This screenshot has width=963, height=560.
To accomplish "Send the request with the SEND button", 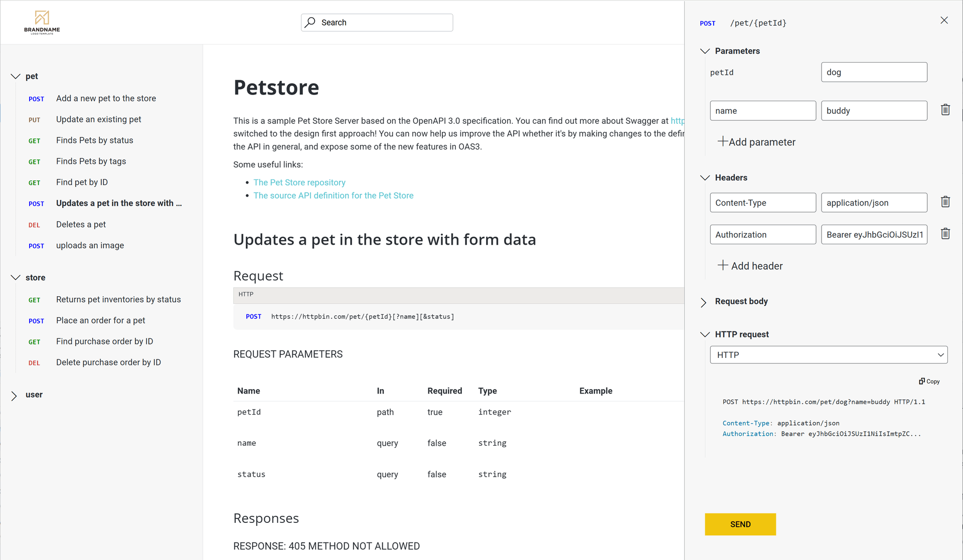I will 740,524.
